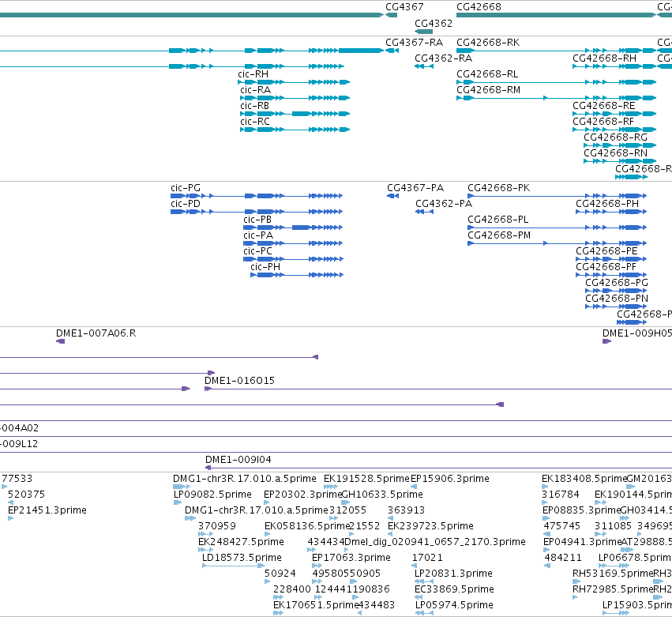Open EST EK183408.5prime
672x617 pixels.
(584, 479)
